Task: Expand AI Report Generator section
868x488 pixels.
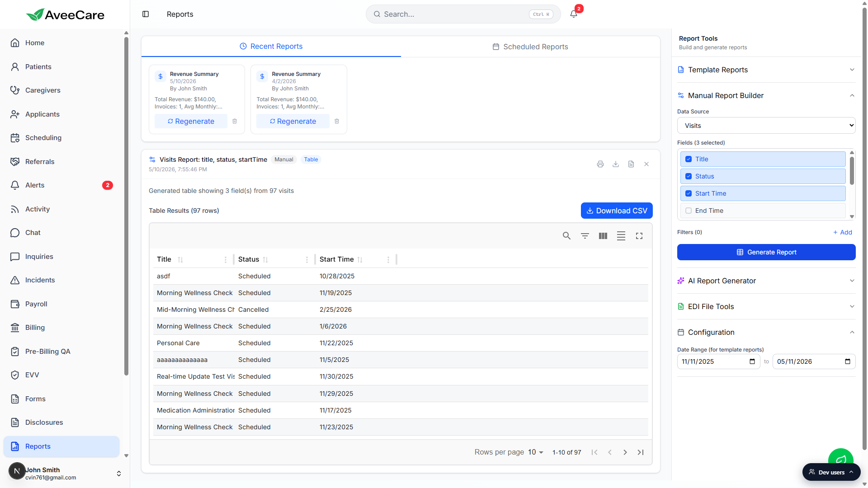Action: (766, 281)
